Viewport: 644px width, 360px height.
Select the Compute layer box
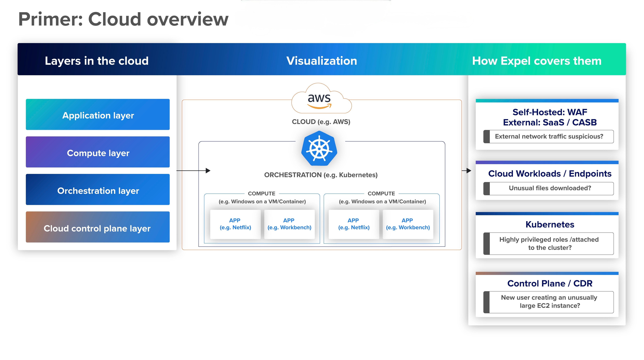click(98, 153)
